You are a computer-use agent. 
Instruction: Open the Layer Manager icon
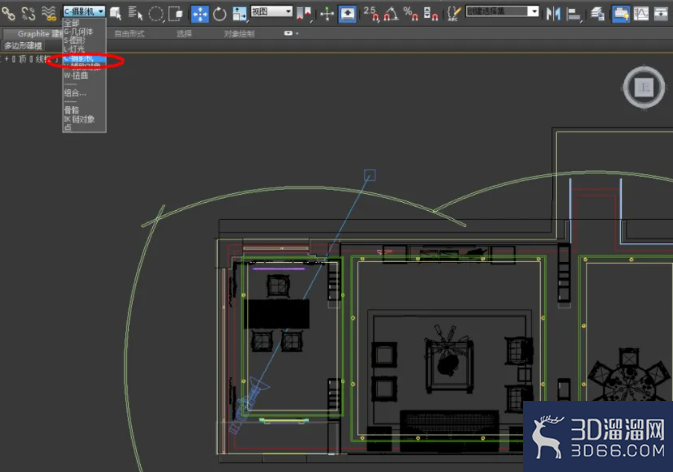coord(597,14)
